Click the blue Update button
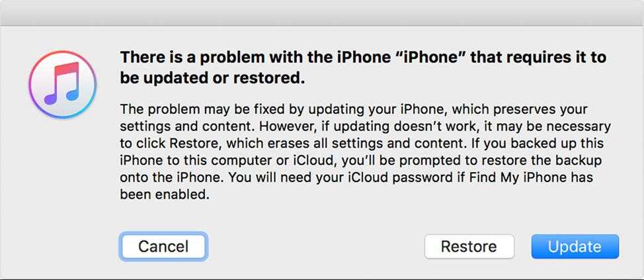Viewport: 644px width, 280px height. tap(575, 246)
